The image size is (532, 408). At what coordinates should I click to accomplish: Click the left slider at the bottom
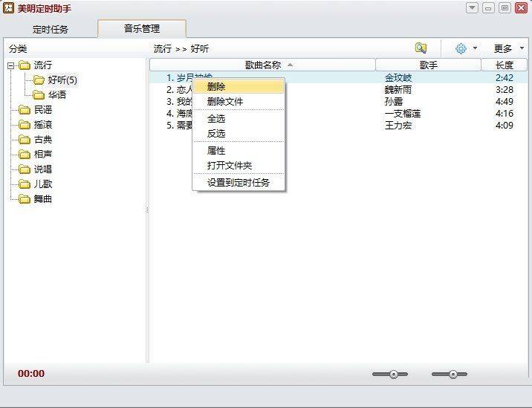pos(390,375)
